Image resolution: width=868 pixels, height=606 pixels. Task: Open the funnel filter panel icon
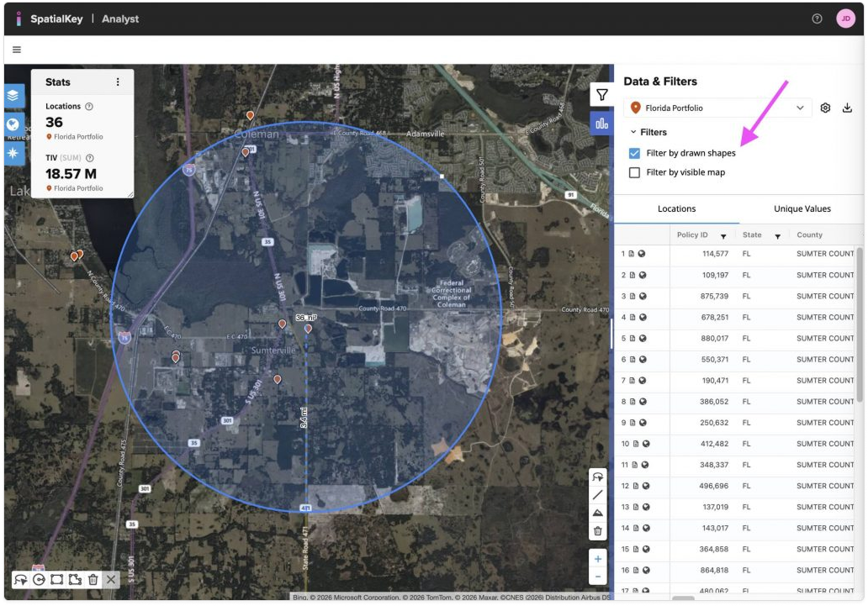click(602, 95)
